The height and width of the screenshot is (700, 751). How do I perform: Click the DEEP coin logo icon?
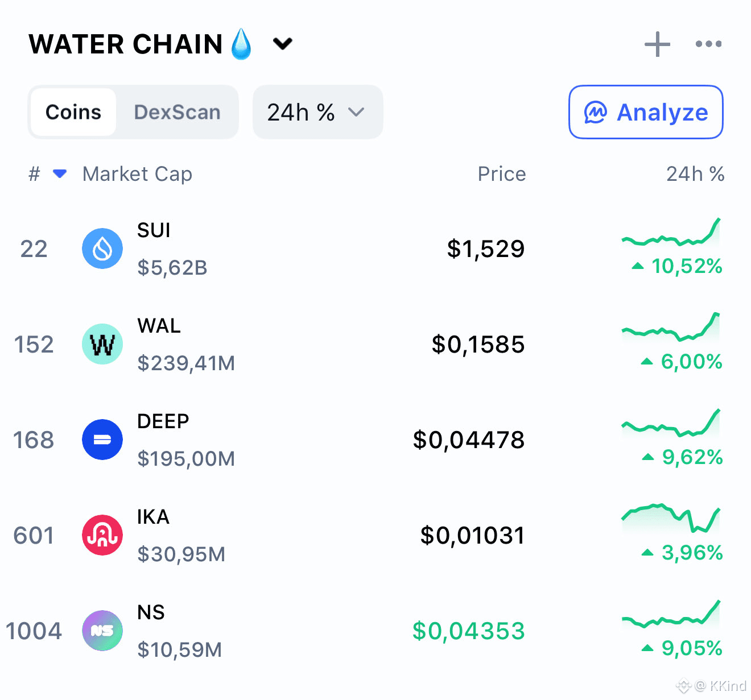[102, 440]
